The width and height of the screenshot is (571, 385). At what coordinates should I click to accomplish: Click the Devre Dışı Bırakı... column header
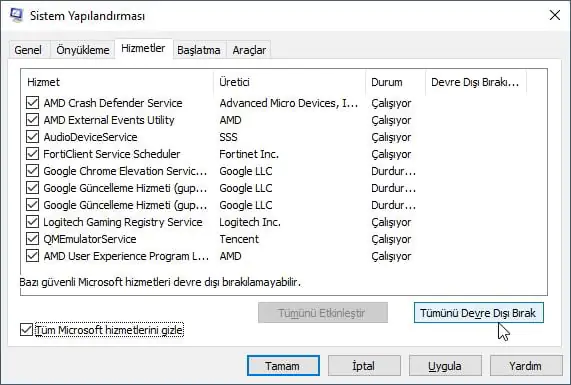[476, 82]
